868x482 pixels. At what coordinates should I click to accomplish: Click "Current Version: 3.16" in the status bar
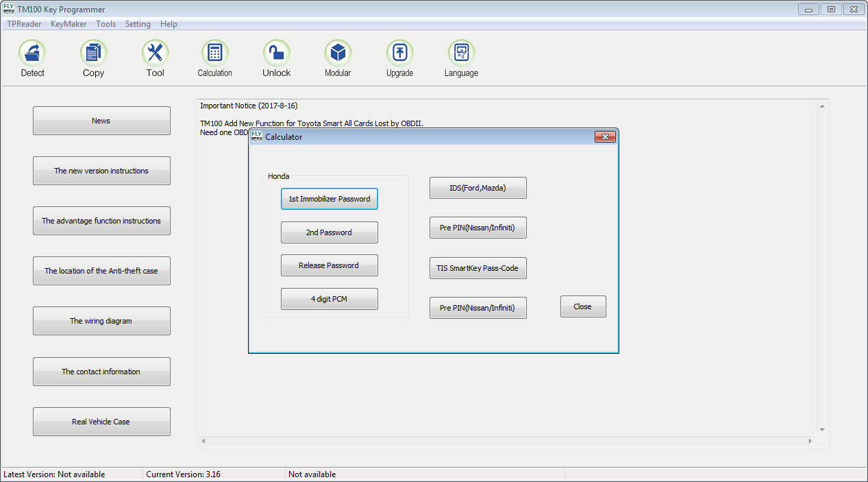click(184, 474)
